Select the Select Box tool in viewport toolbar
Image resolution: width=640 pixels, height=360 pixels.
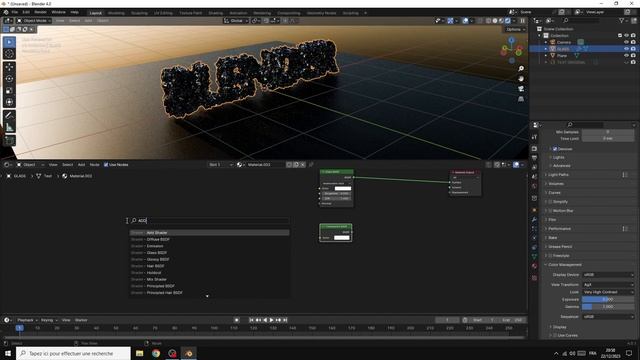9,42
